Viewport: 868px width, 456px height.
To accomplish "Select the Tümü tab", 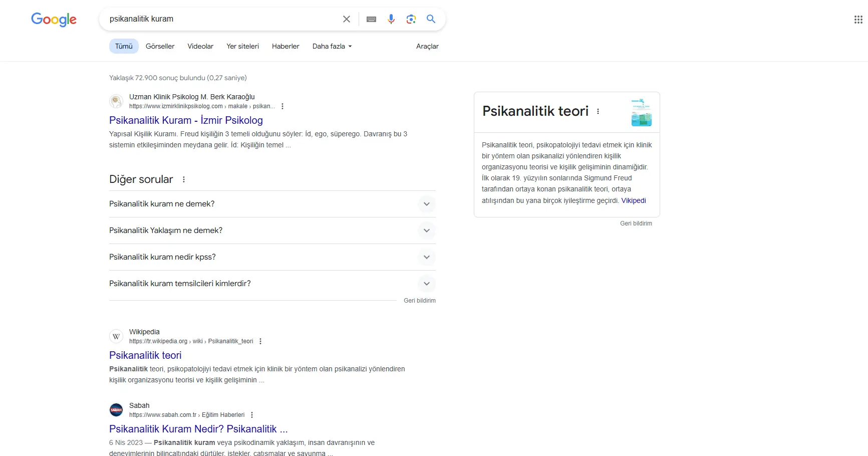I will 124,46.
